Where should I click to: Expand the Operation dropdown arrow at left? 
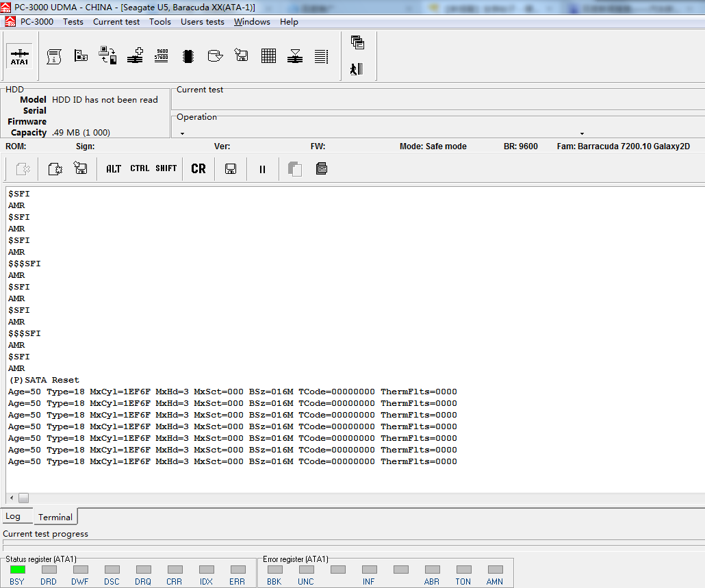(x=182, y=133)
